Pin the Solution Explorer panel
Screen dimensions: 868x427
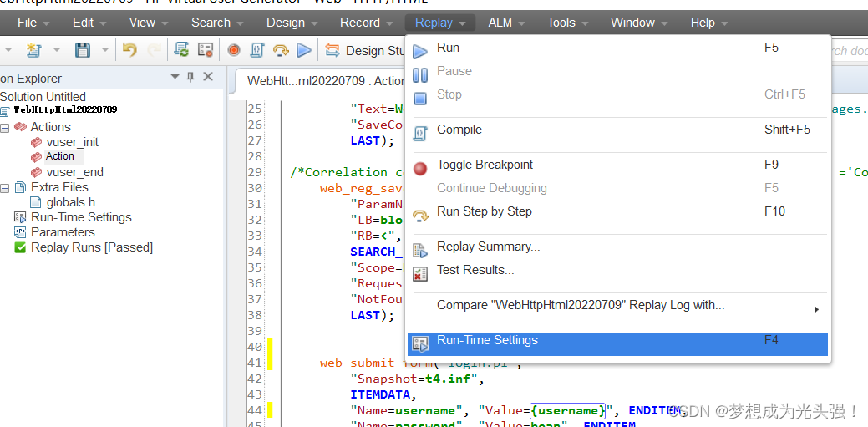click(190, 77)
